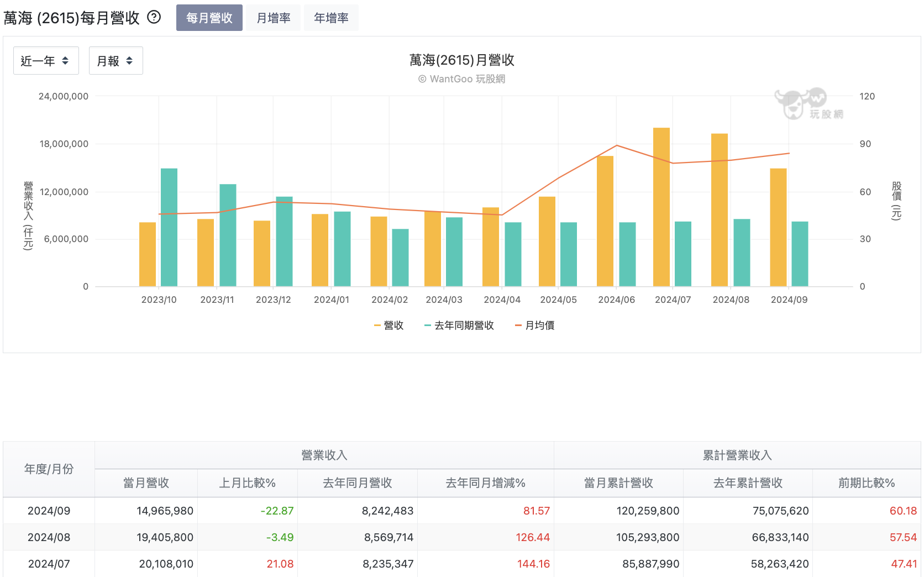Toggle the 月均價 legend series
Image resolution: width=924 pixels, height=577 pixels.
534,326
